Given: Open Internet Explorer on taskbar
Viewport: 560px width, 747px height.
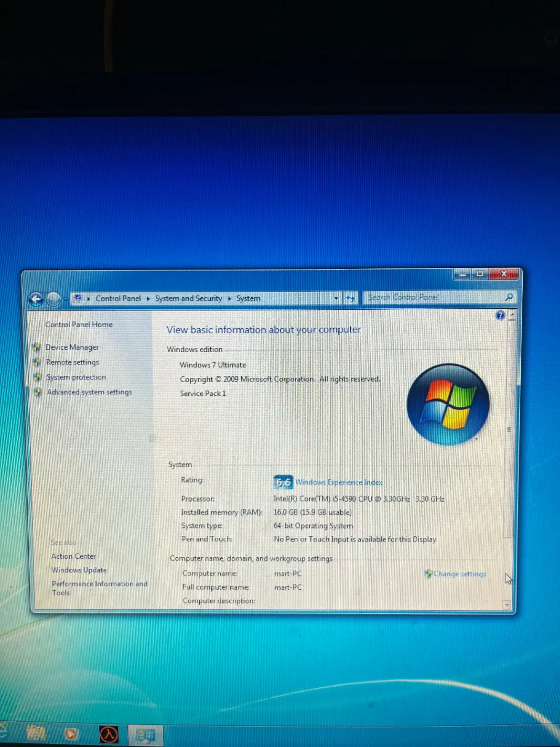Looking at the screenshot, I should pos(3,730).
